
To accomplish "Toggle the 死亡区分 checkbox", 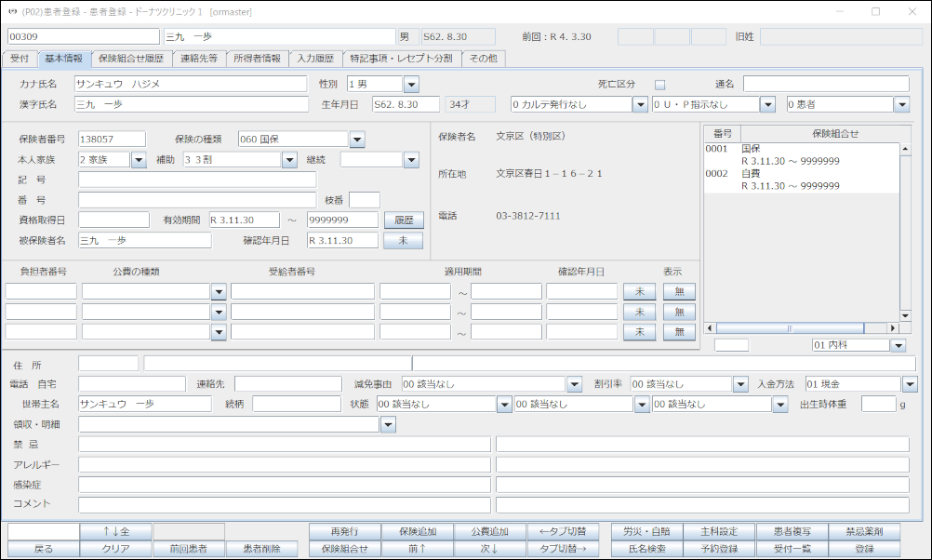I will pos(659,85).
